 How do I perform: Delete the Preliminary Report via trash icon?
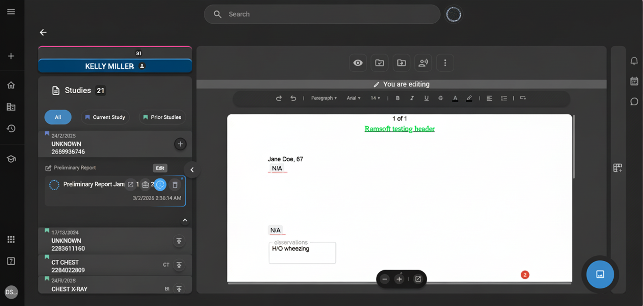point(175,185)
